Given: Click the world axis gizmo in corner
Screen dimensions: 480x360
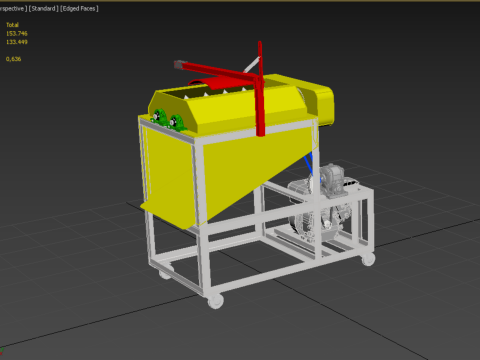Looking at the screenshot, I should click(2, 351).
